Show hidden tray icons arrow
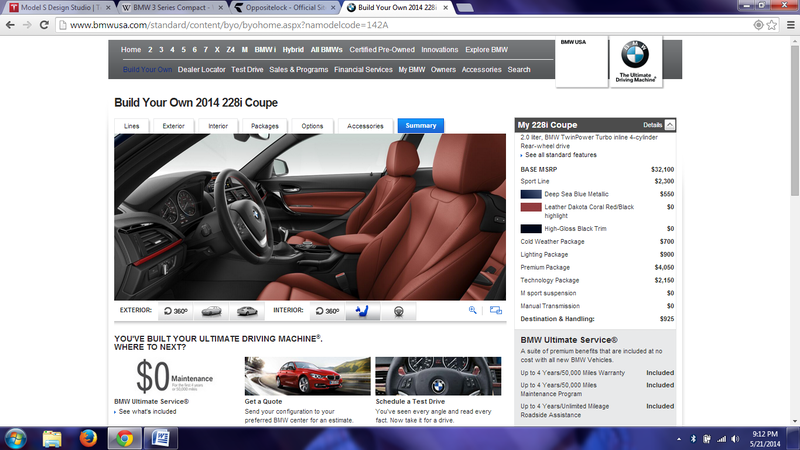The image size is (800, 450). [x=679, y=439]
